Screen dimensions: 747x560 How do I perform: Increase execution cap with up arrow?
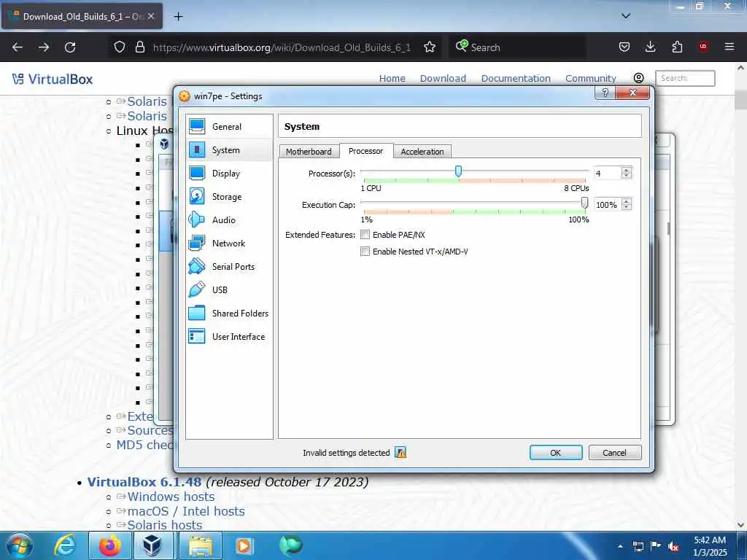click(x=627, y=201)
